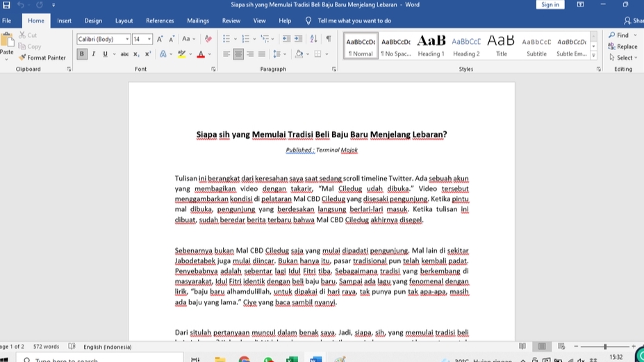Apply the red font color
This screenshot has width=644, height=362.
[x=201, y=54]
